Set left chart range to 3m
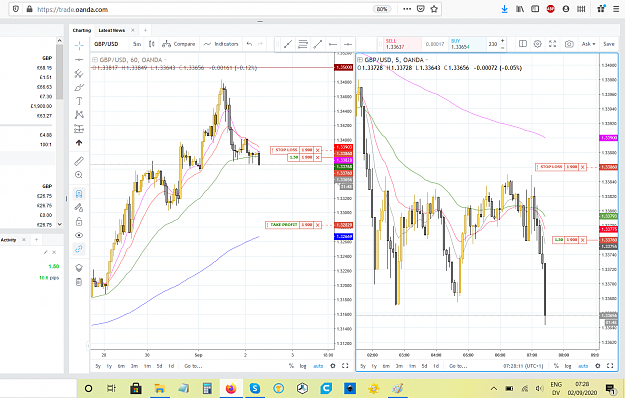This screenshot has width=625, height=398. pyautogui.click(x=134, y=366)
